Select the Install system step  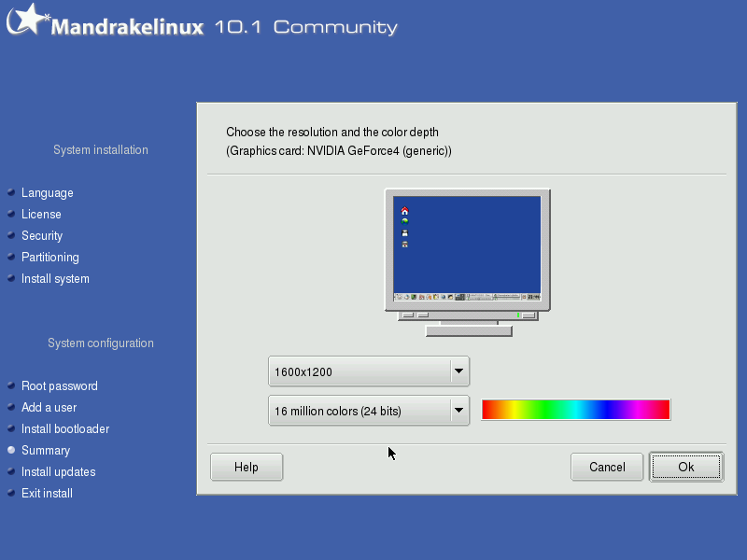55,278
